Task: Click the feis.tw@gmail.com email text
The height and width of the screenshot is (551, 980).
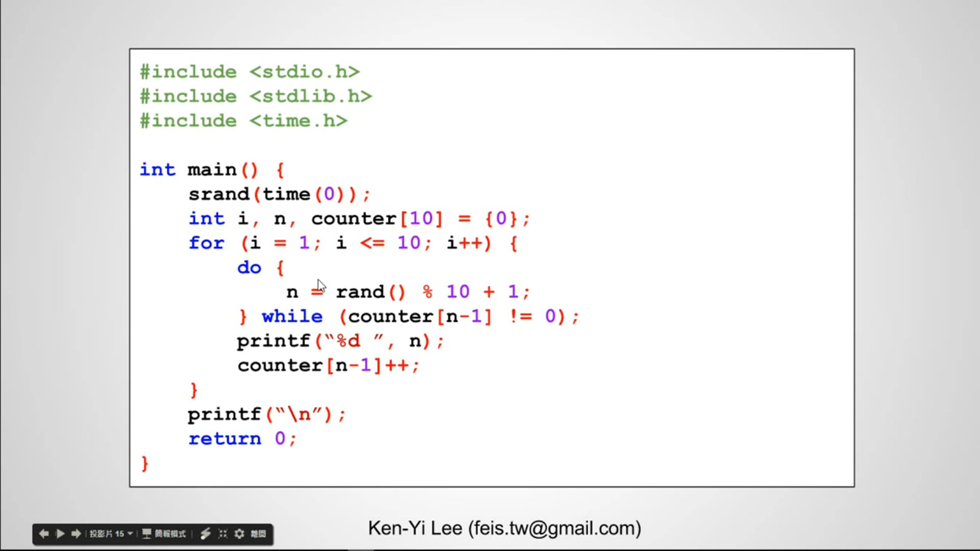Action: click(x=554, y=529)
